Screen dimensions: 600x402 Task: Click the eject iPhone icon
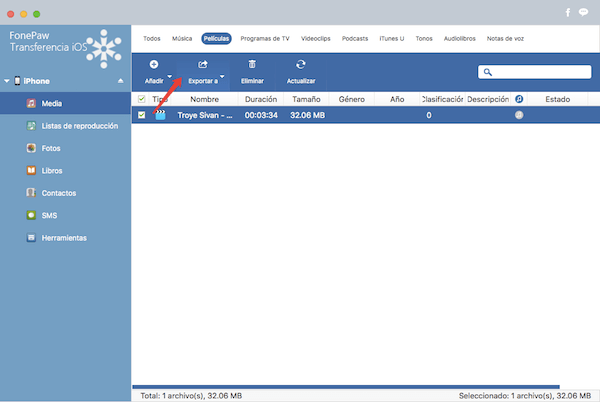tap(121, 81)
